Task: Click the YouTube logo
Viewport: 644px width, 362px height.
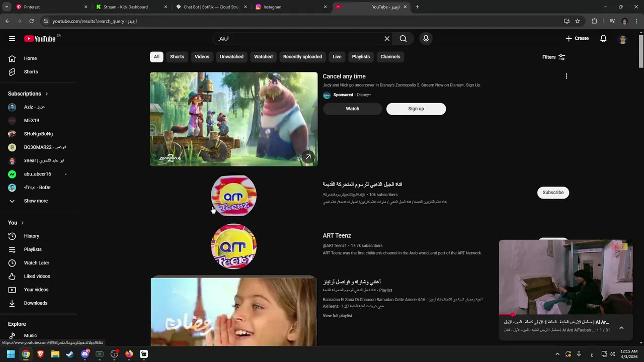Action: coord(40,39)
